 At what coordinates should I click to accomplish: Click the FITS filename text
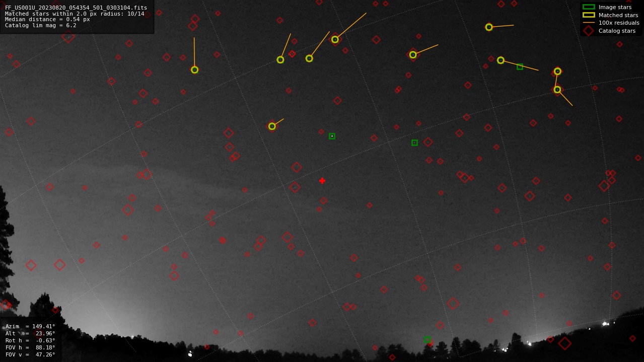coord(76,8)
